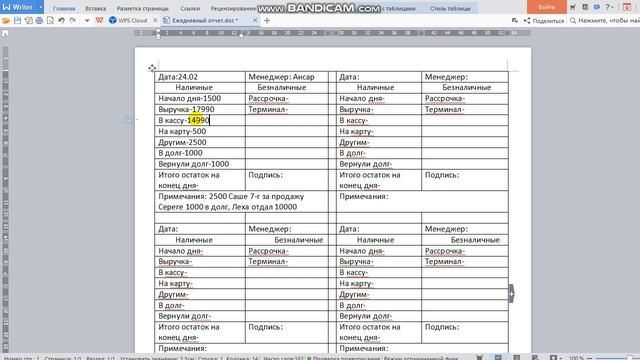Click cell В долг-1000
Image resolution: width=640 pixels, height=360 pixels.
200,153
